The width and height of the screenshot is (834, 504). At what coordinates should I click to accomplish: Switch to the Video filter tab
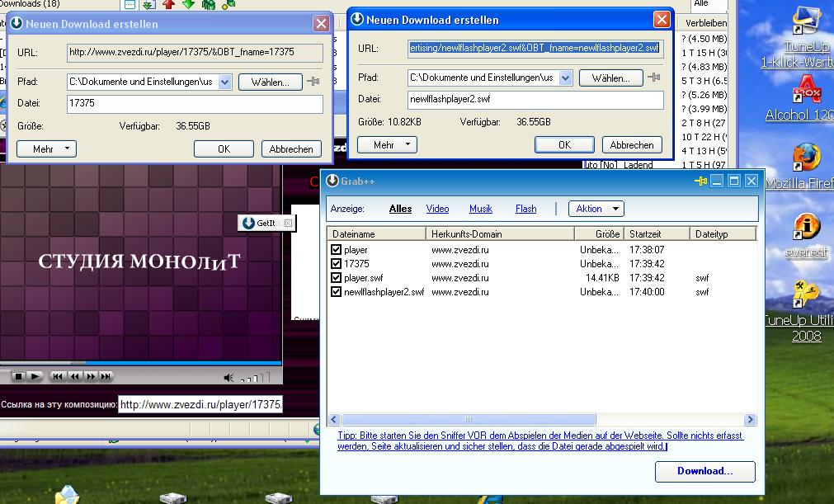click(437, 209)
